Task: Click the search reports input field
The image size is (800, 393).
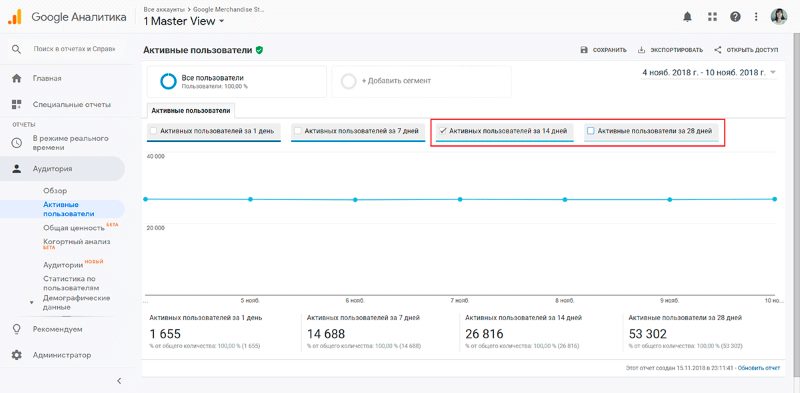Action: click(74, 49)
